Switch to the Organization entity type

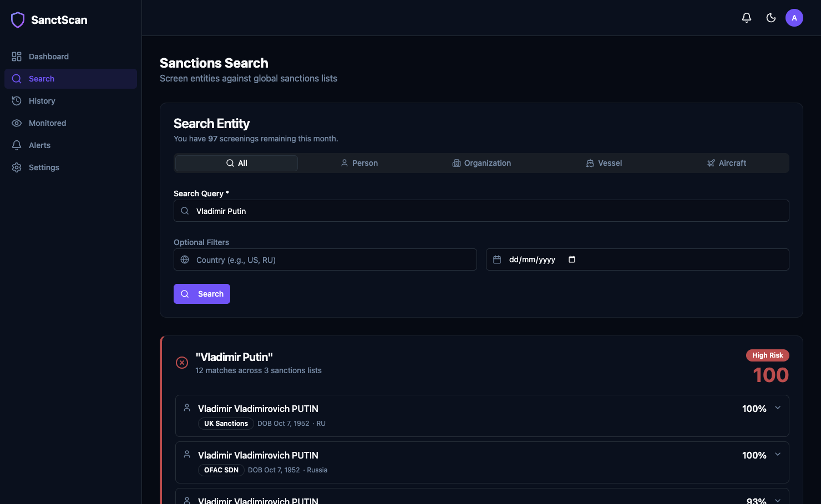(482, 162)
